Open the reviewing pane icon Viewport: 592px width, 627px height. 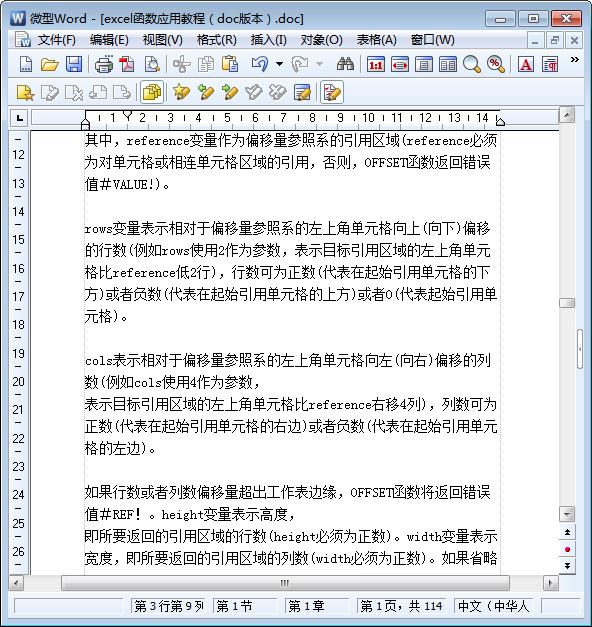302,93
